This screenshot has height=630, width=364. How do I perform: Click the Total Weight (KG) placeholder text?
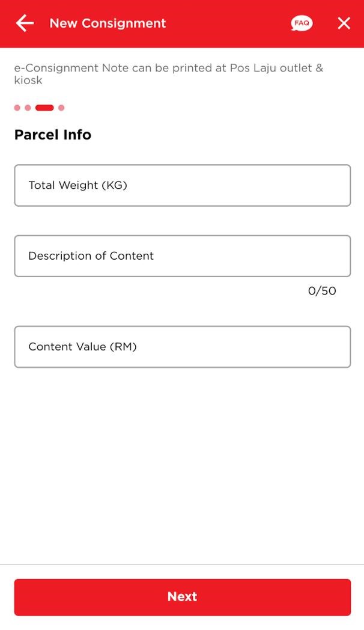pos(77,185)
